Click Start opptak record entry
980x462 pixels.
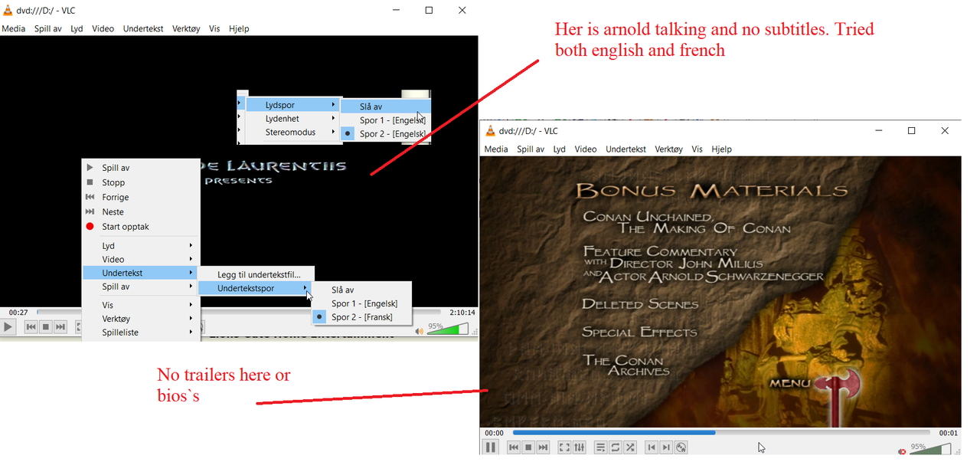click(x=140, y=227)
